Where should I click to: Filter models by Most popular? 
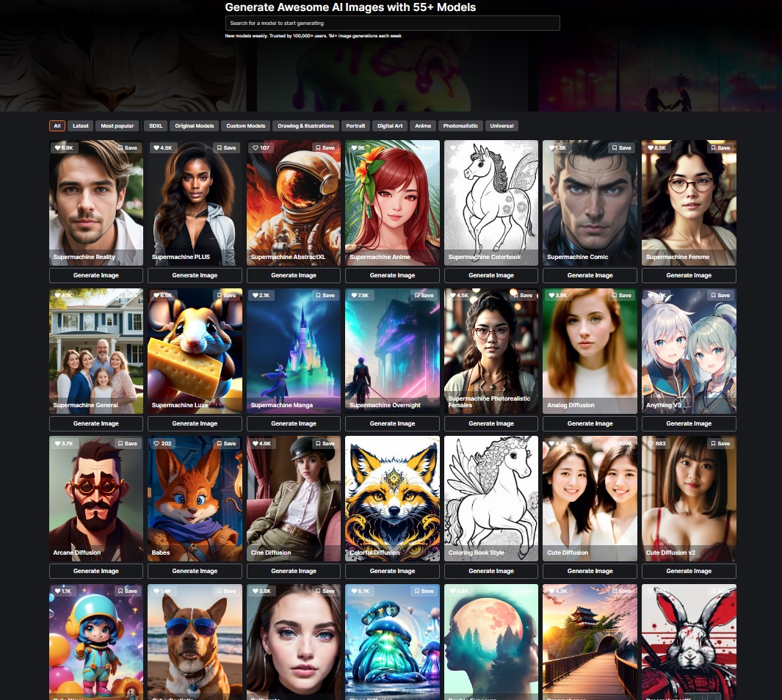pos(117,126)
